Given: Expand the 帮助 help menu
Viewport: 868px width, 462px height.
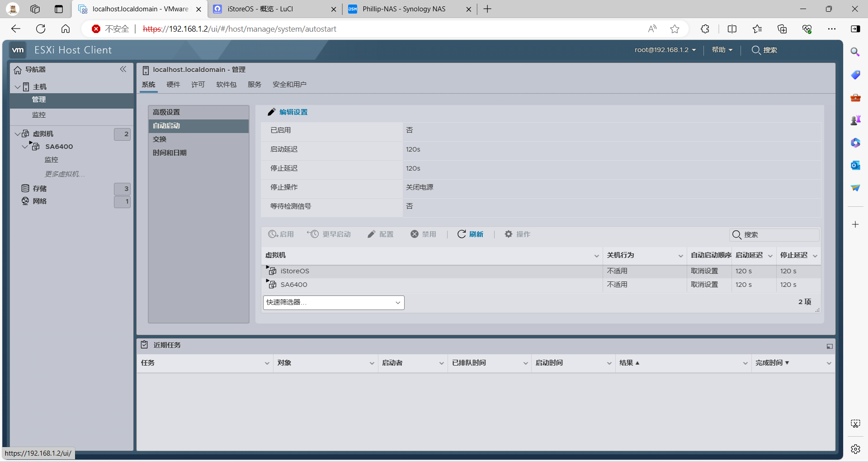Looking at the screenshot, I should (722, 50).
